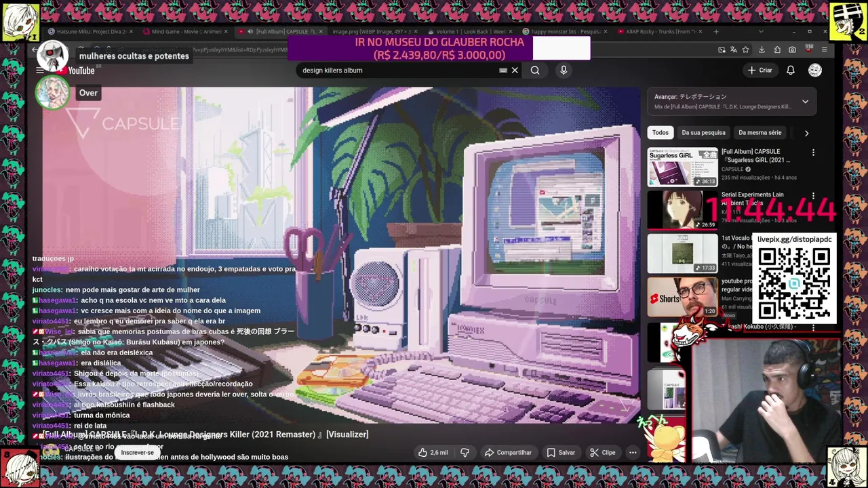Click Salvar to save the video
Viewport: 868px width, 488px height.
tap(561, 452)
